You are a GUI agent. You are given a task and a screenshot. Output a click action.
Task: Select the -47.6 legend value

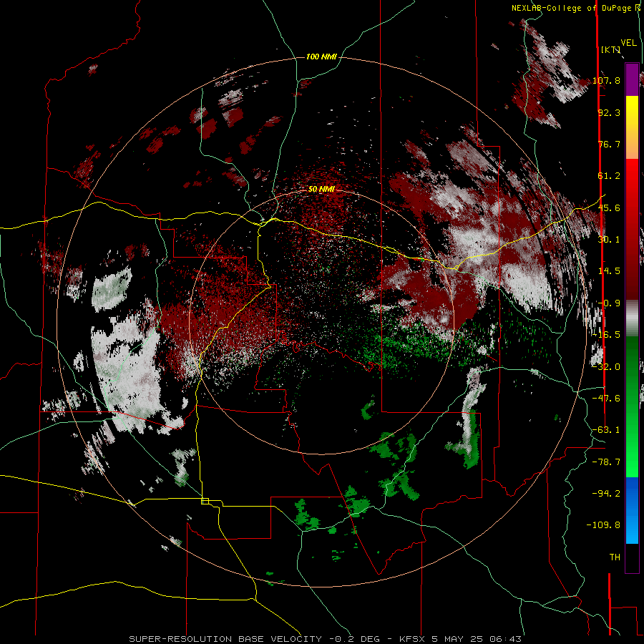tap(607, 399)
